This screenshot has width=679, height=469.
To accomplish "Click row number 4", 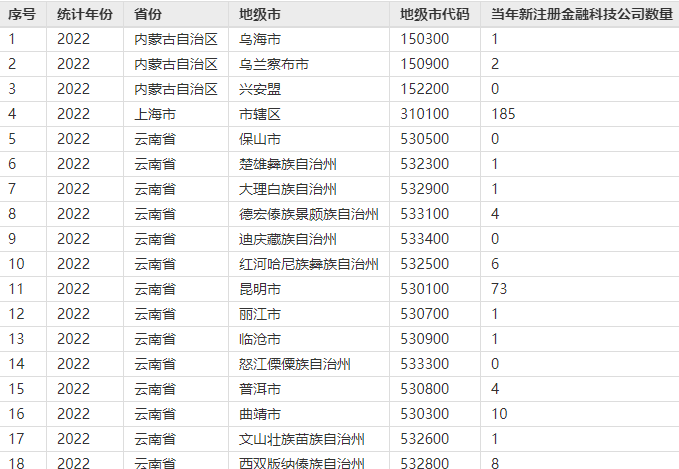I will 12,114.
